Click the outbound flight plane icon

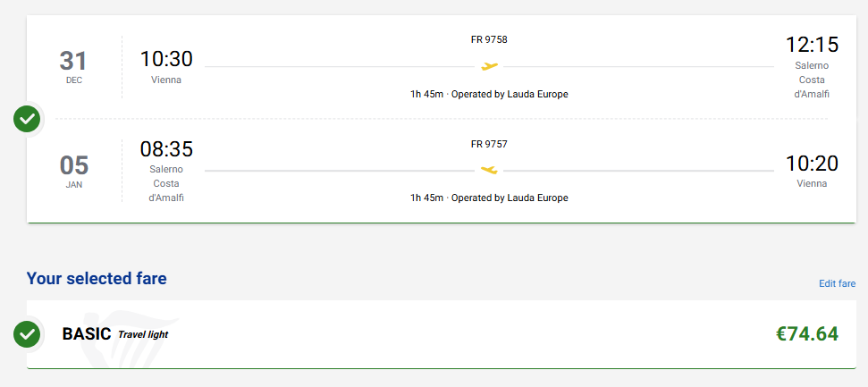489,66
